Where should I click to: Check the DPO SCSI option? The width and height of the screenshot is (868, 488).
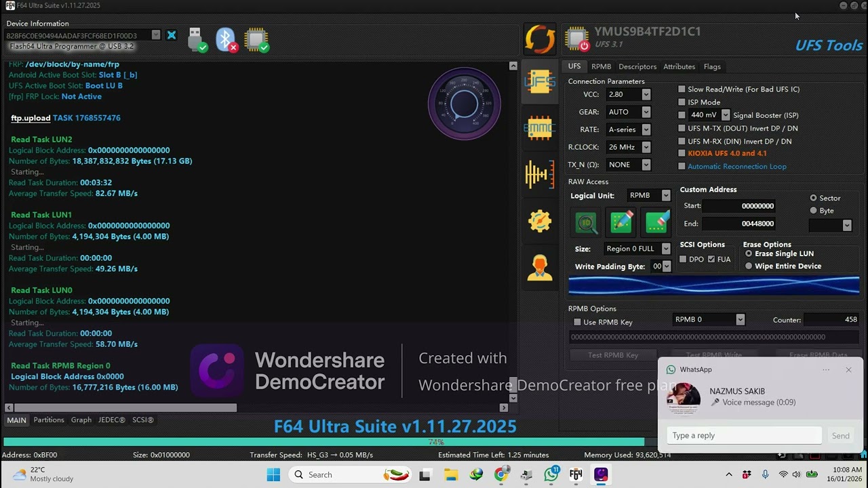click(x=683, y=259)
